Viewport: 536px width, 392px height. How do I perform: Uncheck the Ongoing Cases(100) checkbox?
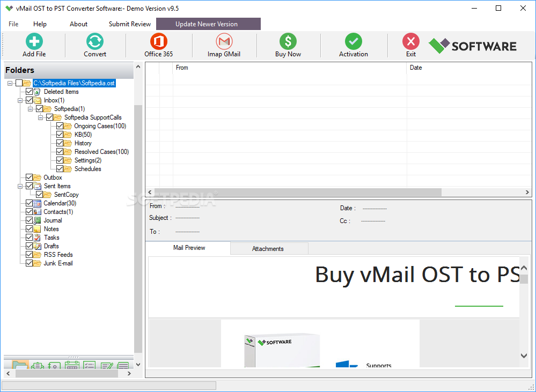coord(60,126)
